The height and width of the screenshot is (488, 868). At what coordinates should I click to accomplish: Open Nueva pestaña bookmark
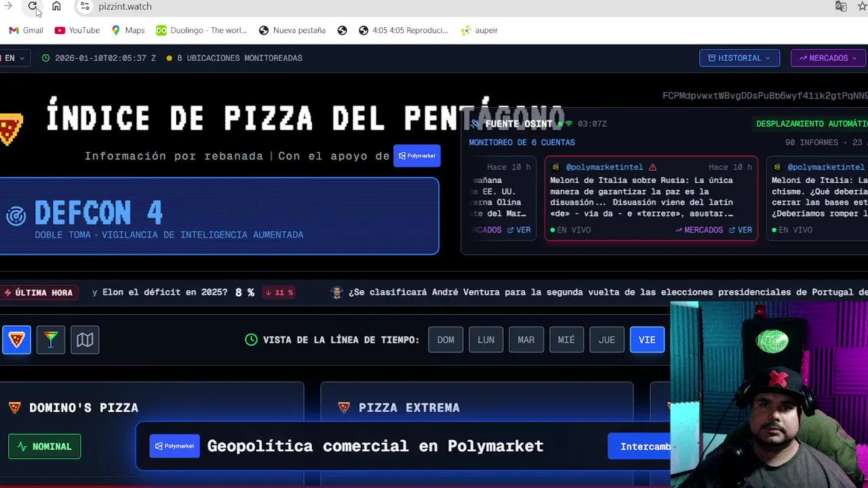click(292, 30)
